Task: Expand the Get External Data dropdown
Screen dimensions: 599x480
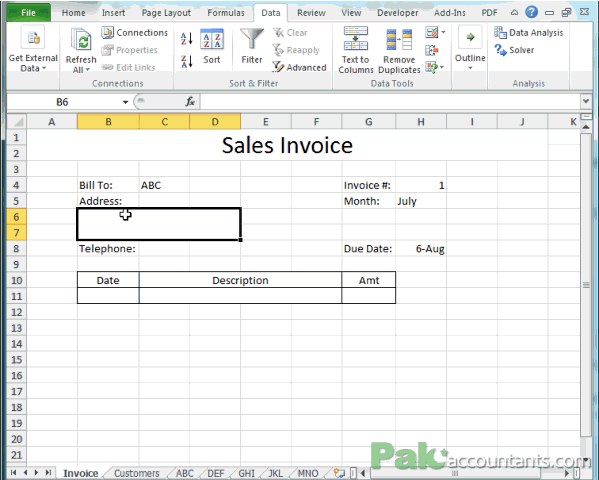Action: [x=33, y=50]
